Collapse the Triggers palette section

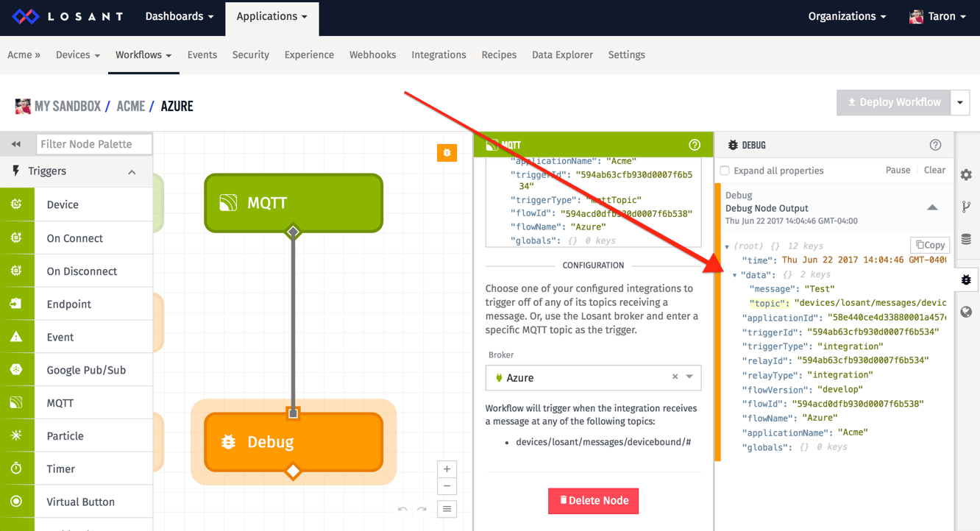[132, 172]
